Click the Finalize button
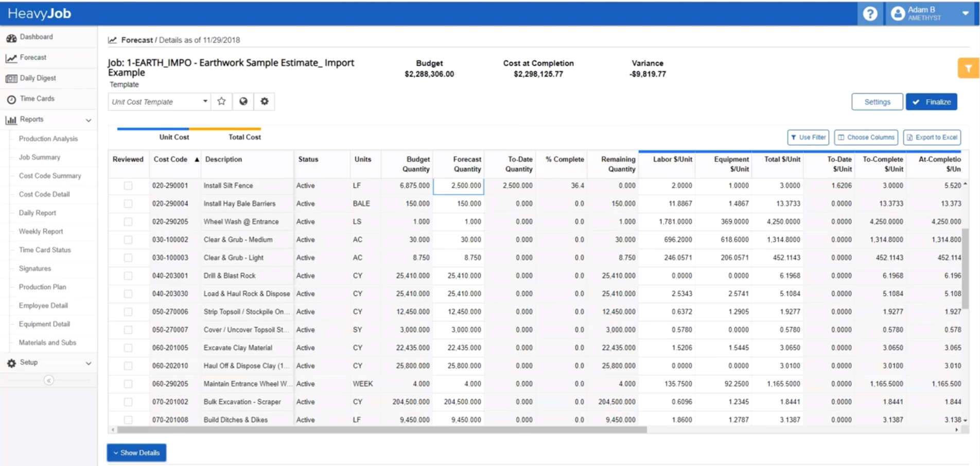 (x=931, y=101)
